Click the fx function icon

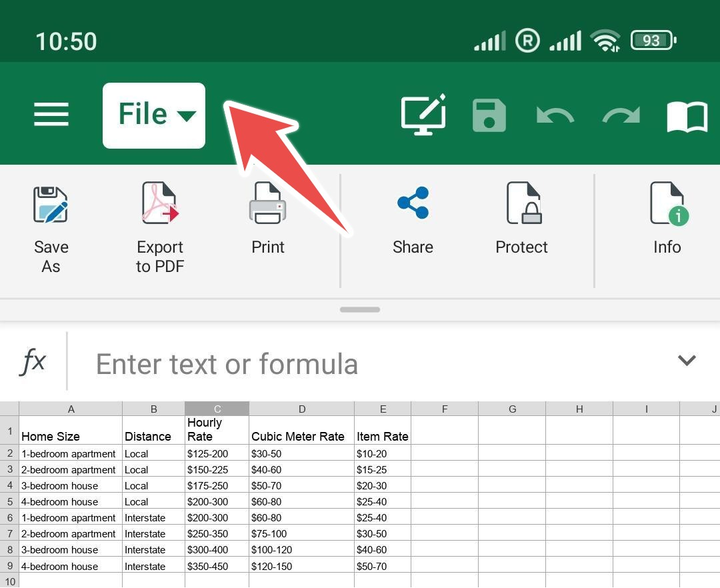point(32,362)
